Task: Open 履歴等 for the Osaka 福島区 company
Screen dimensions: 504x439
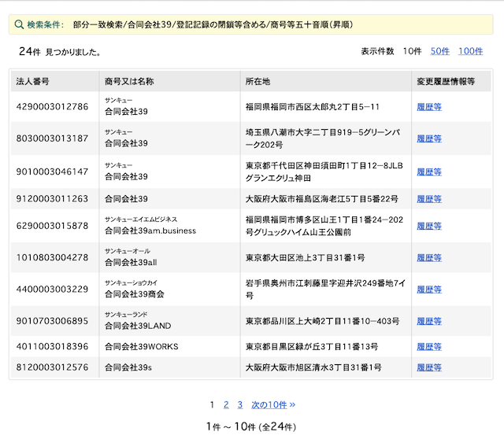Action: coord(429,199)
